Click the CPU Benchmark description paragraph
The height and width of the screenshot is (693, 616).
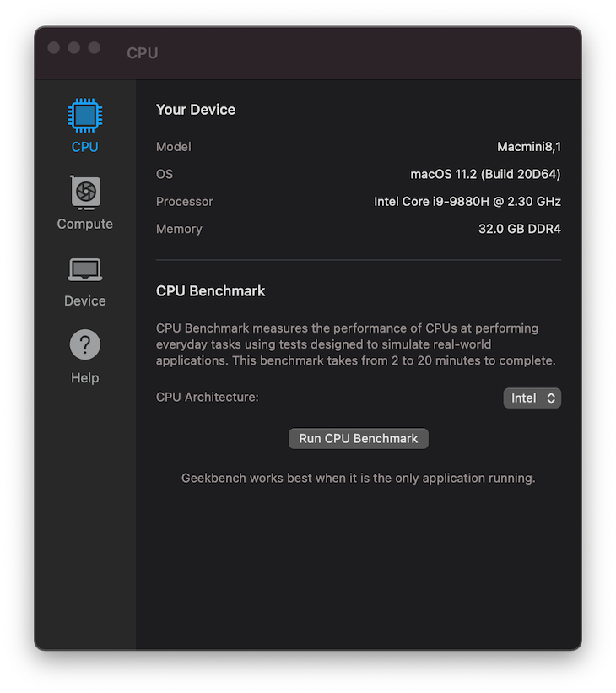click(356, 344)
